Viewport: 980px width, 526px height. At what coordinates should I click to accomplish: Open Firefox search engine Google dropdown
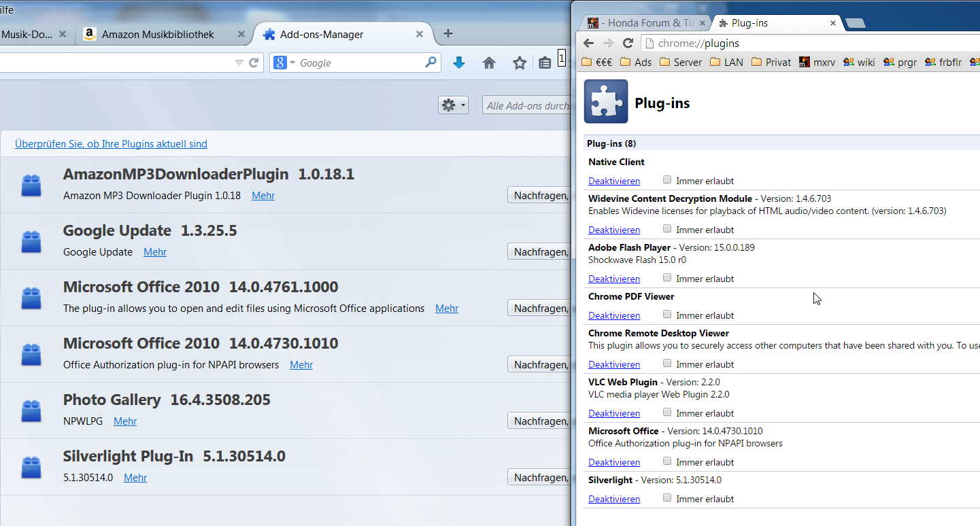click(x=284, y=63)
